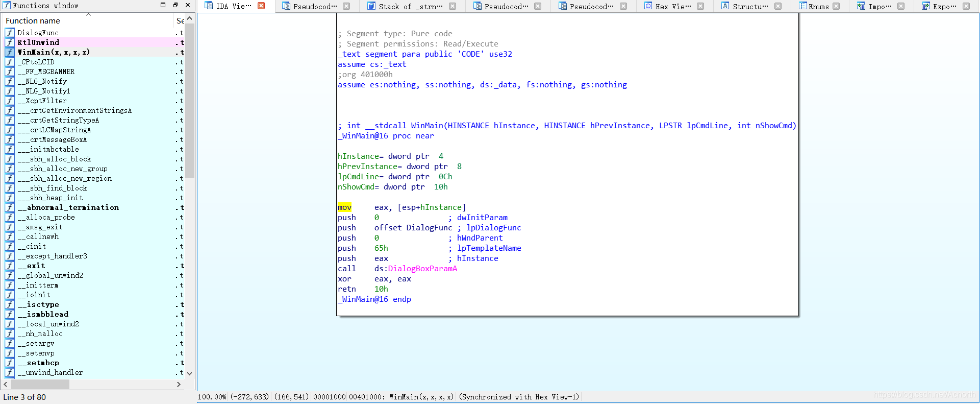Sort by Function name column header

tap(88, 20)
